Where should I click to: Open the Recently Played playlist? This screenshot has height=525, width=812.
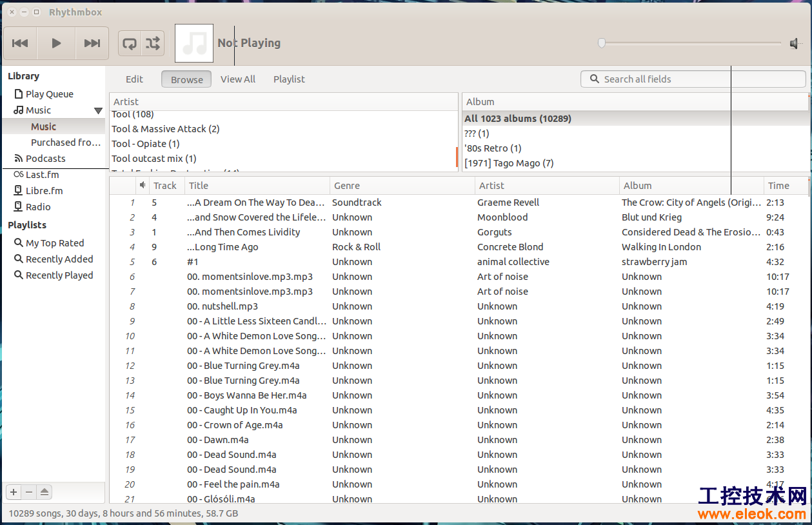[53, 275]
